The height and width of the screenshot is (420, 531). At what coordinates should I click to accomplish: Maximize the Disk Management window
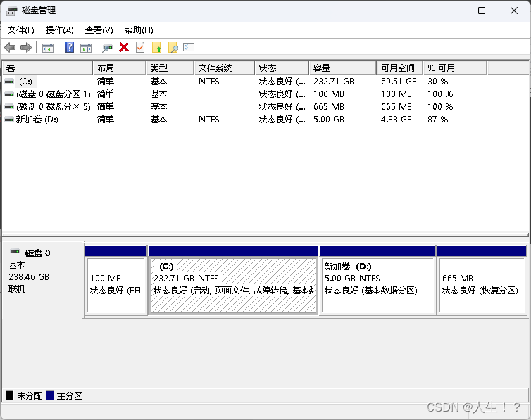pos(482,11)
